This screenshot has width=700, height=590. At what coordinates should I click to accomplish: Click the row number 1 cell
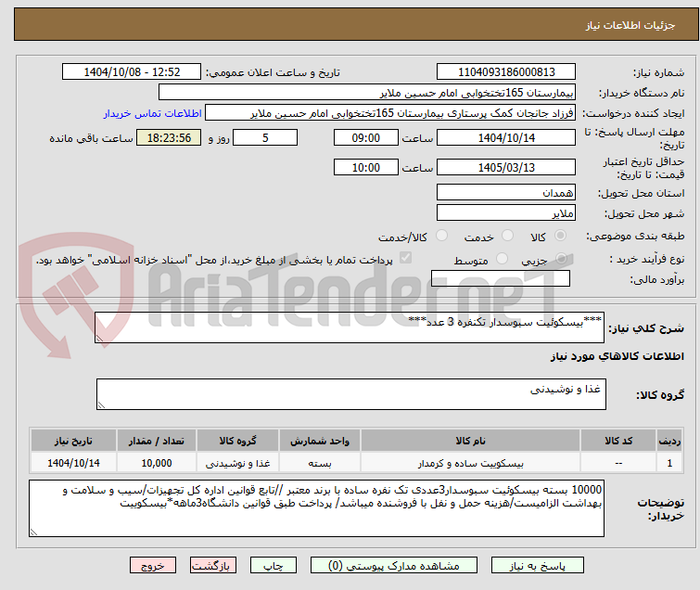[x=669, y=463]
